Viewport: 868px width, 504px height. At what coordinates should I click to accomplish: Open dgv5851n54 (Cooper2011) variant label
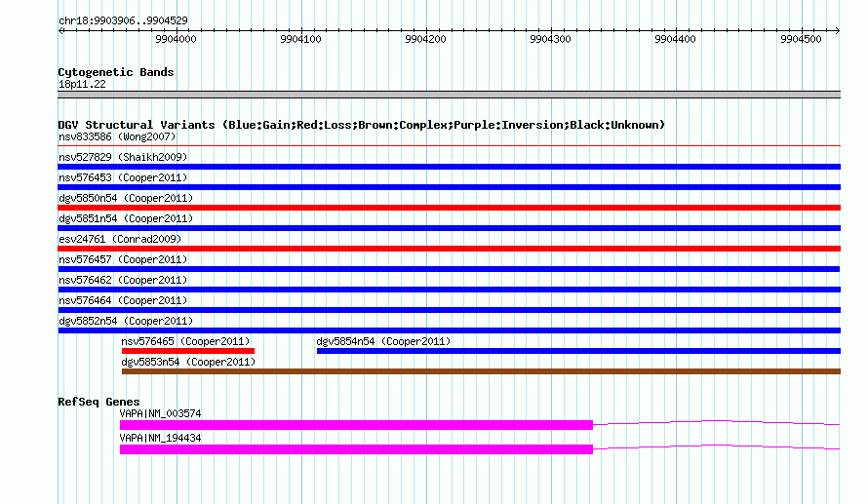tap(126, 218)
